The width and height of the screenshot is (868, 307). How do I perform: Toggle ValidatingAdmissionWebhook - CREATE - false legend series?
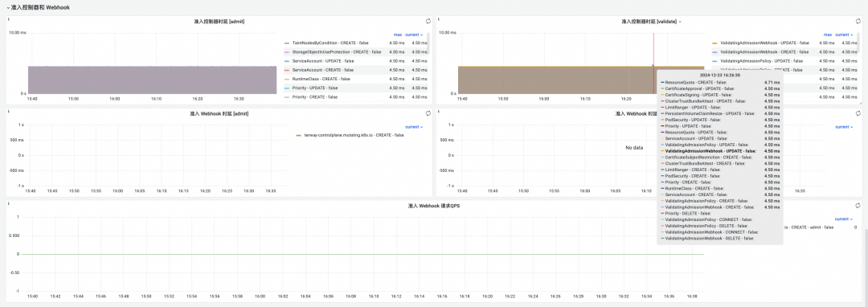(x=764, y=52)
